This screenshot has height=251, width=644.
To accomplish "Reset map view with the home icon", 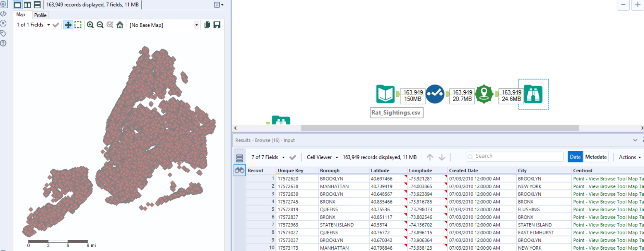I will coord(120,25).
